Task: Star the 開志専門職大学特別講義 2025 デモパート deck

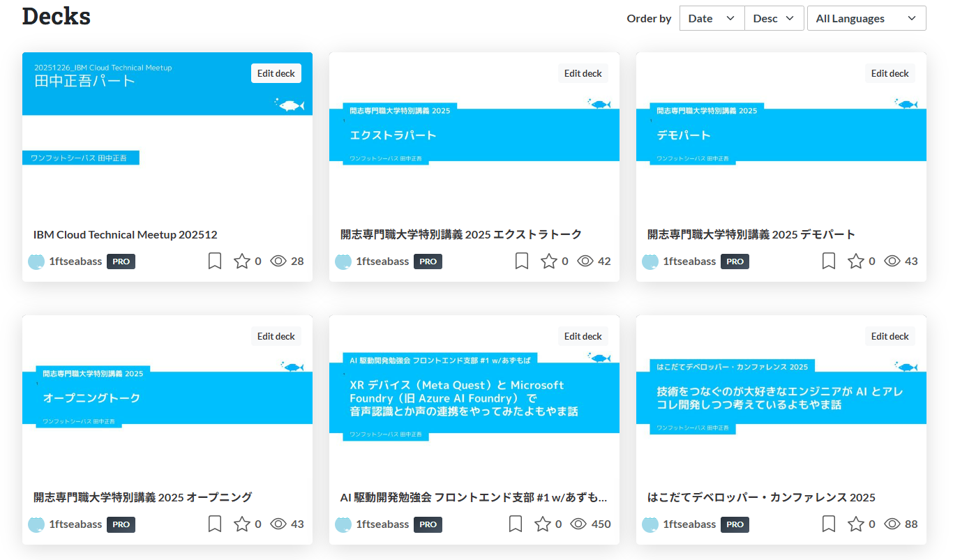Action: click(856, 262)
